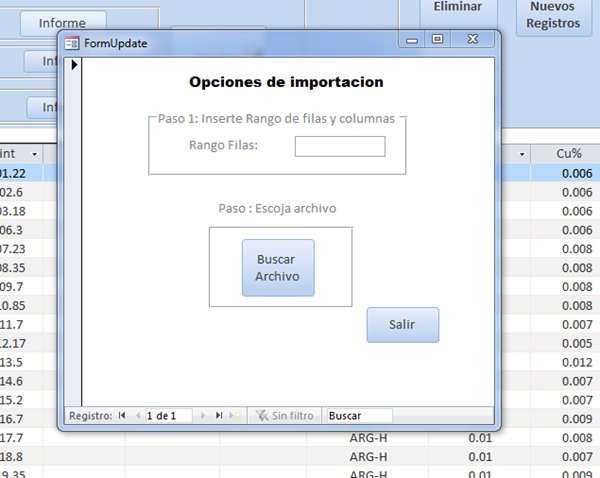Image resolution: width=600 pixels, height=478 pixels.
Task: Go to previous record arrow
Action: click(138, 416)
